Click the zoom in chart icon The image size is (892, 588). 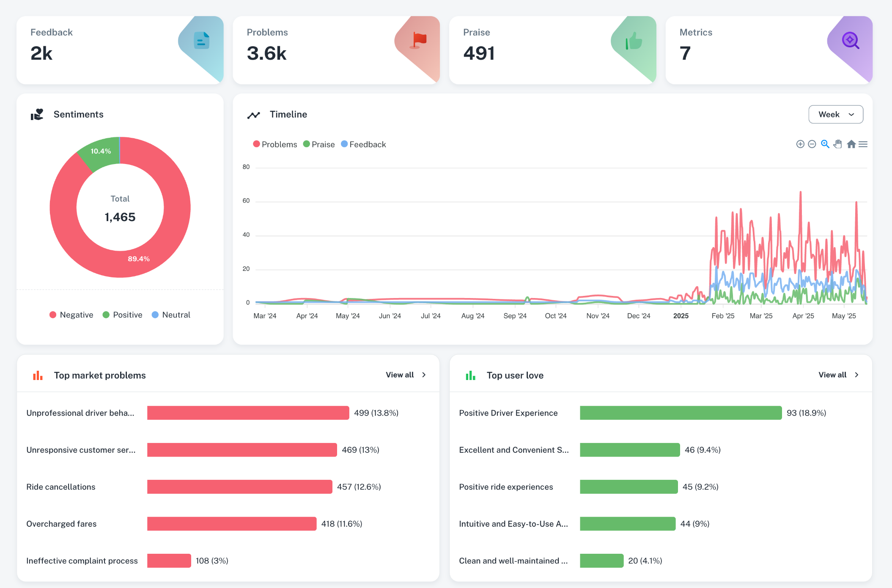coord(800,144)
